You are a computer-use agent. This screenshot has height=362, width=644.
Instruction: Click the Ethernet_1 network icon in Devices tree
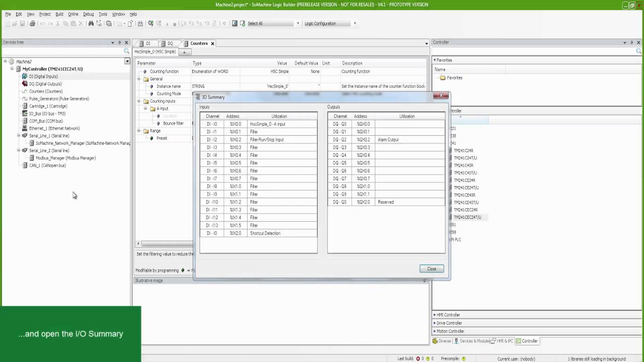tap(25, 128)
